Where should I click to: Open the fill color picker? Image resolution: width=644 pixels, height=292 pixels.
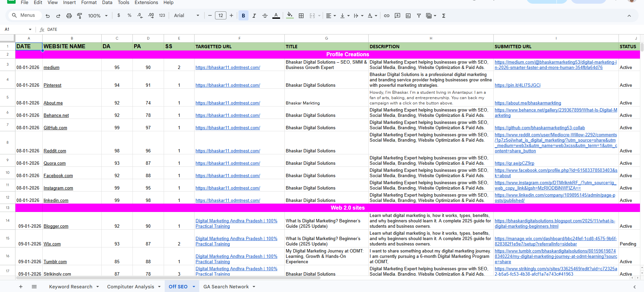[290, 15]
